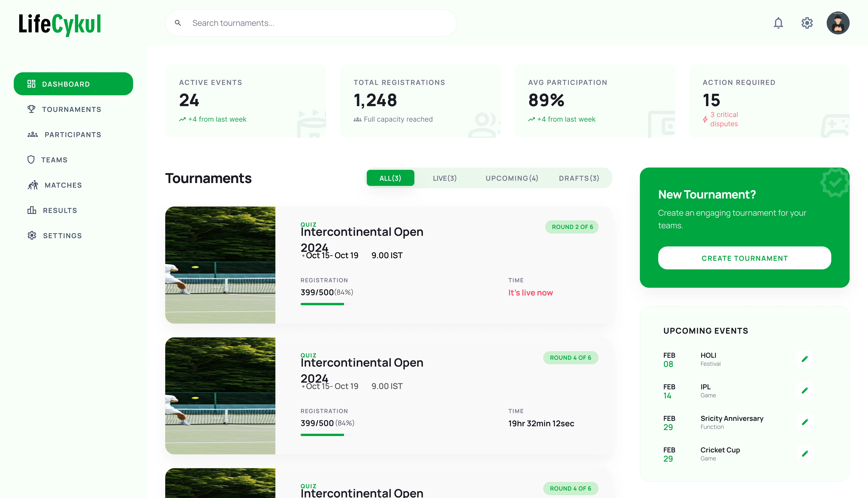Viewport: 868px width, 498px height.
Task: Click the "19hr 32min 12sec" countdown
Action: click(x=541, y=423)
